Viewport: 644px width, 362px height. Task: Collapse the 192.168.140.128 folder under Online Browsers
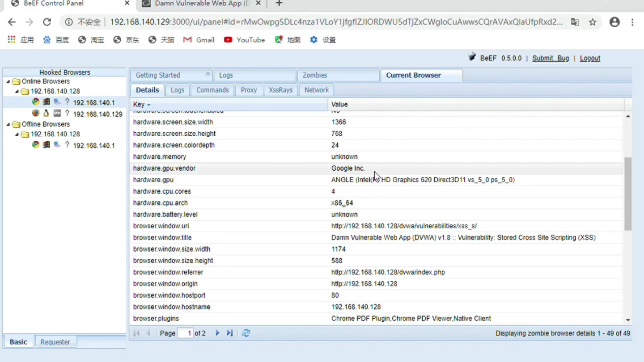tap(17, 91)
